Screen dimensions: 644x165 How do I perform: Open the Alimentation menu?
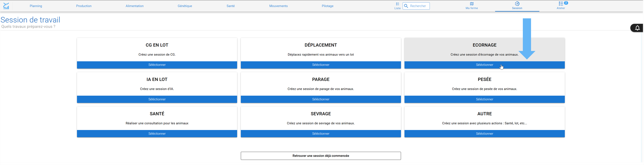135,6
